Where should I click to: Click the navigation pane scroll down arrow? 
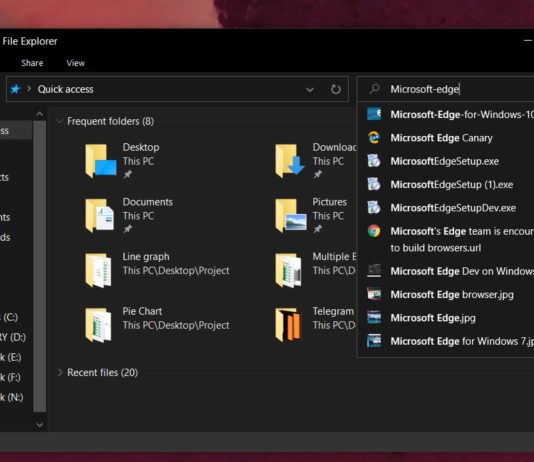[x=40, y=425]
